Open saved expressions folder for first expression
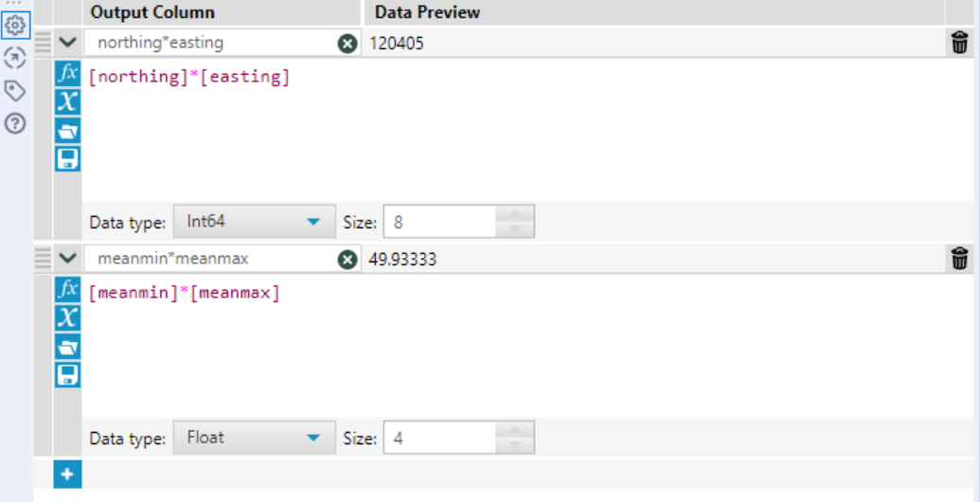Screen dimensions: 980x502 click(x=67, y=131)
